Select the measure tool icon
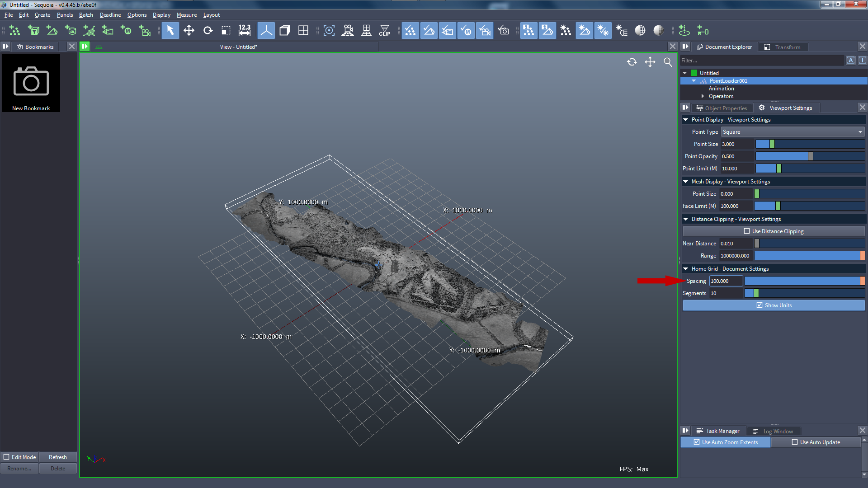Image resolution: width=868 pixels, height=488 pixels. (x=244, y=30)
